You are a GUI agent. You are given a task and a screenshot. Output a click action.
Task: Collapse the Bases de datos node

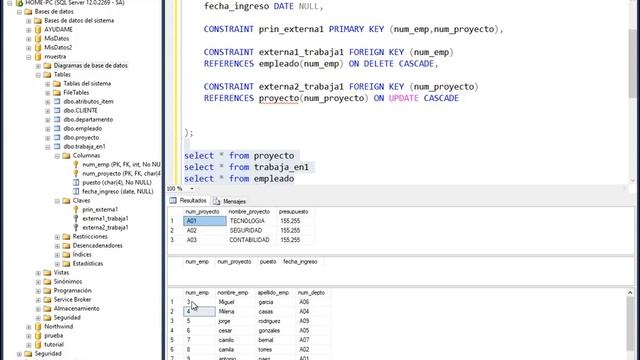point(19,12)
